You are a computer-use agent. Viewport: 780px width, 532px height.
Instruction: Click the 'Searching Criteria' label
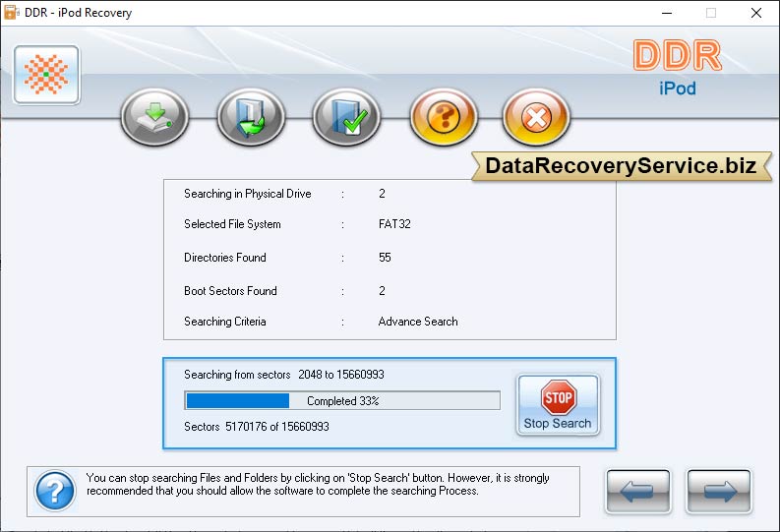click(x=225, y=322)
